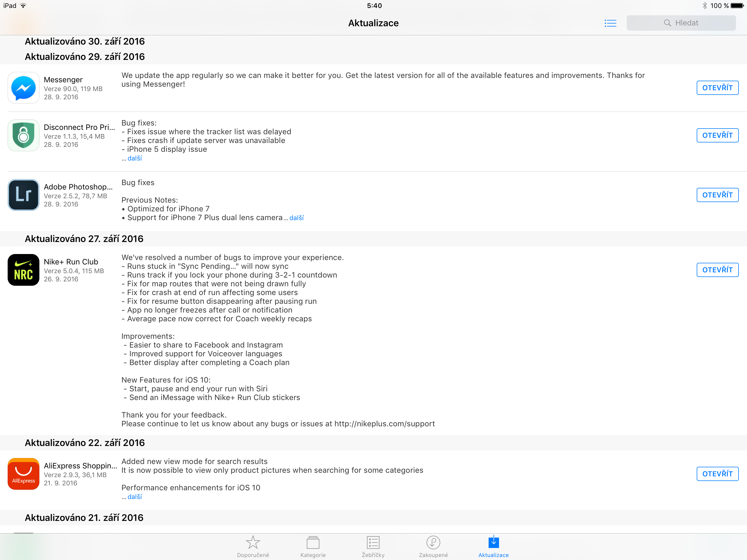
Task: Expand AliExpress notes with další
Action: (x=135, y=497)
